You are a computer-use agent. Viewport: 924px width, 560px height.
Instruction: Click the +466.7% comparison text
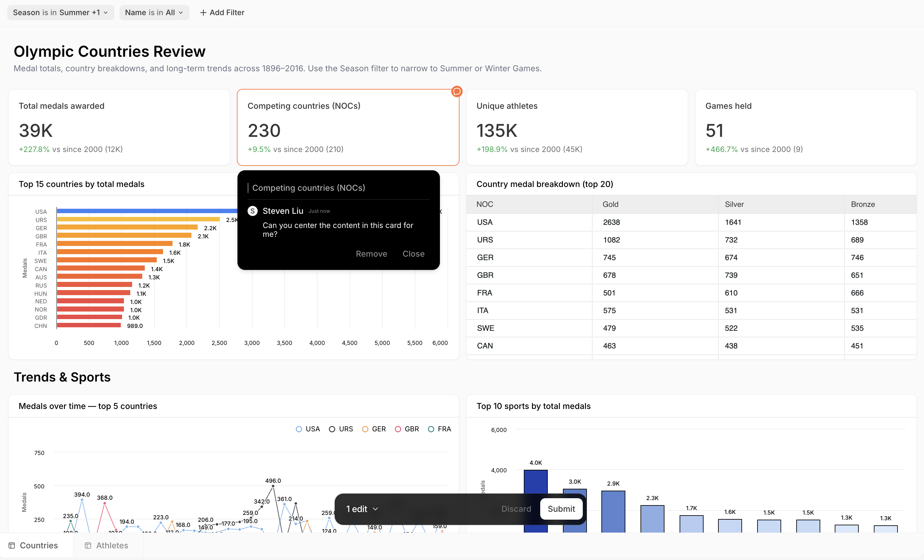pyautogui.click(x=721, y=149)
